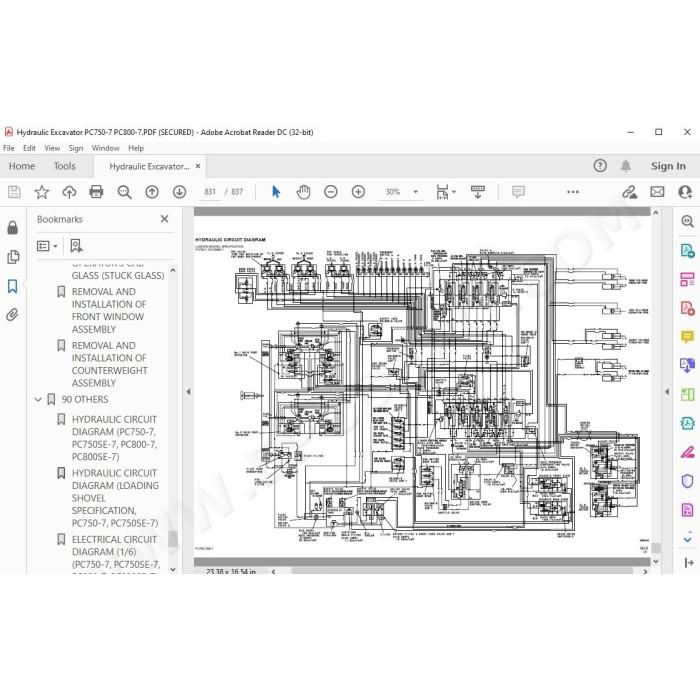Image resolution: width=700 pixels, height=700 pixels.
Task: Activate the hand pan tool
Action: click(x=303, y=192)
